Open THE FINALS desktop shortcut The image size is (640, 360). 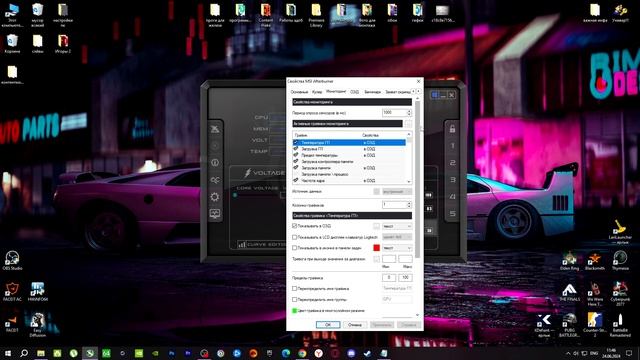pos(569,292)
